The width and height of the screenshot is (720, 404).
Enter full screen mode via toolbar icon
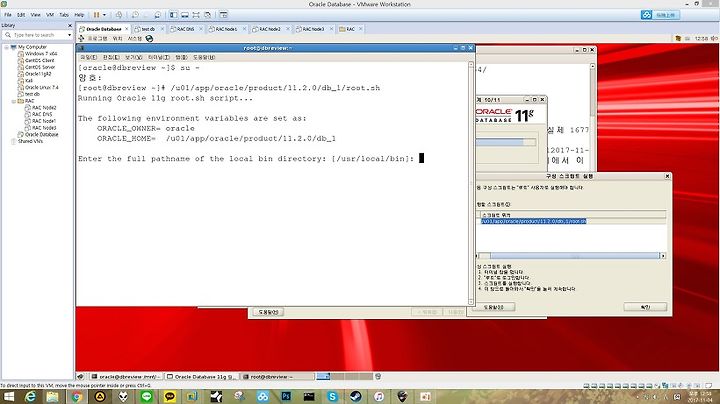point(196,15)
